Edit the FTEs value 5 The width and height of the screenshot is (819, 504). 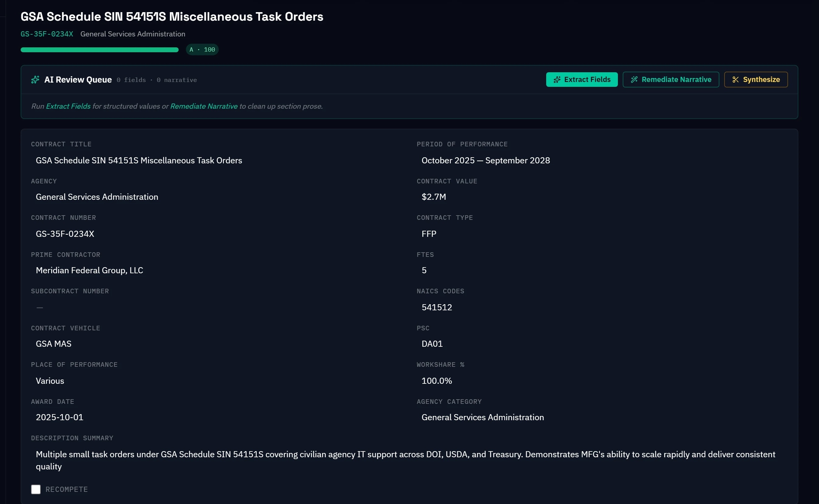(x=424, y=270)
